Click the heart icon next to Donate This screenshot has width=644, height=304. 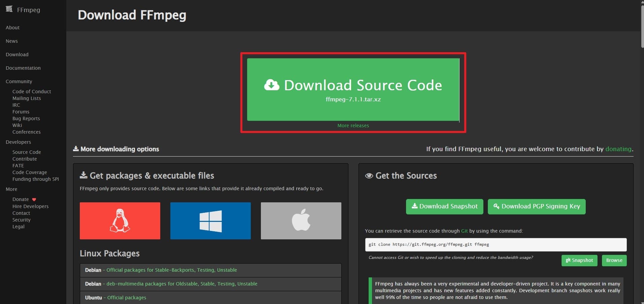pos(34,199)
